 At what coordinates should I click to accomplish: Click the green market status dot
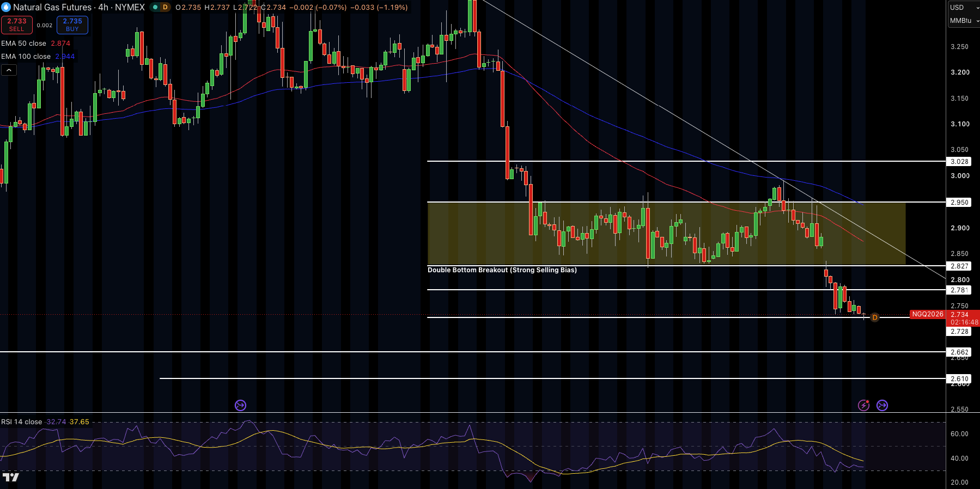[x=155, y=7]
